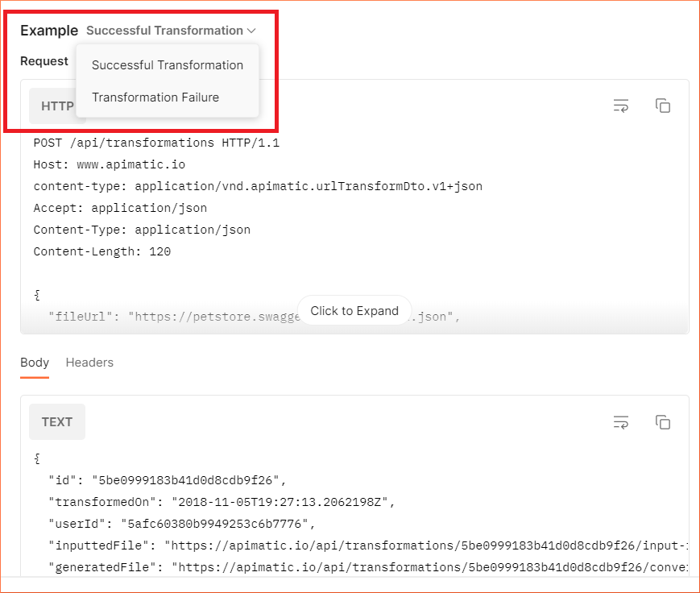Click the chevron next to Successful Transformation

pos(250,30)
